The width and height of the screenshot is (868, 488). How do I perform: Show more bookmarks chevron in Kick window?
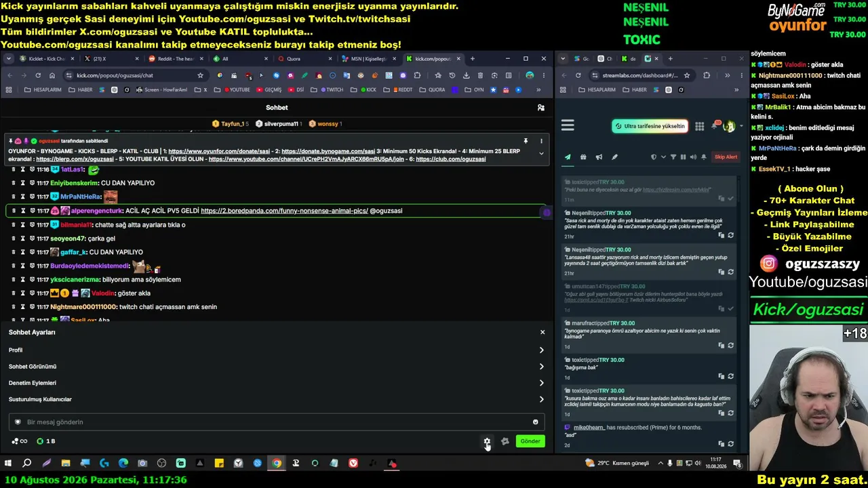coord(538,89)
